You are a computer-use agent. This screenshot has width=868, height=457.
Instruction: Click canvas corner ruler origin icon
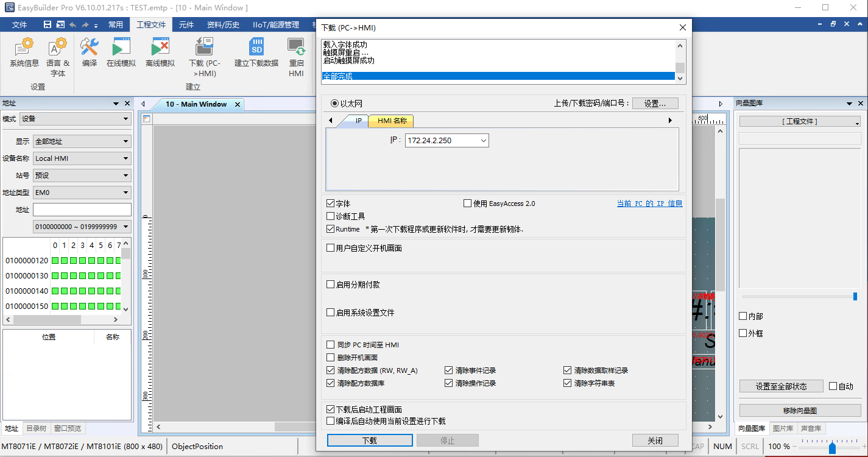pyautogui.click(x=147, y=119)
